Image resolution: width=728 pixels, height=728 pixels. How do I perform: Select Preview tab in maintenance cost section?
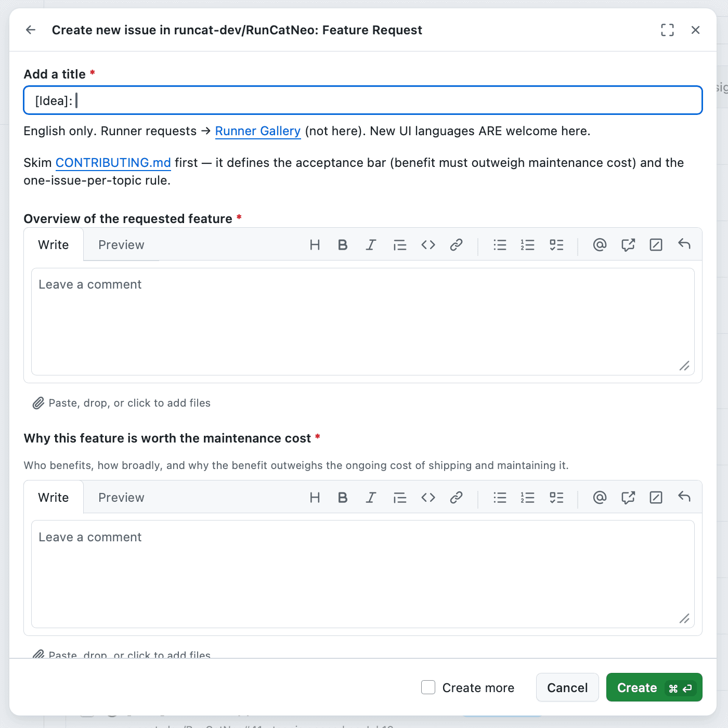(x=121, y=497)
